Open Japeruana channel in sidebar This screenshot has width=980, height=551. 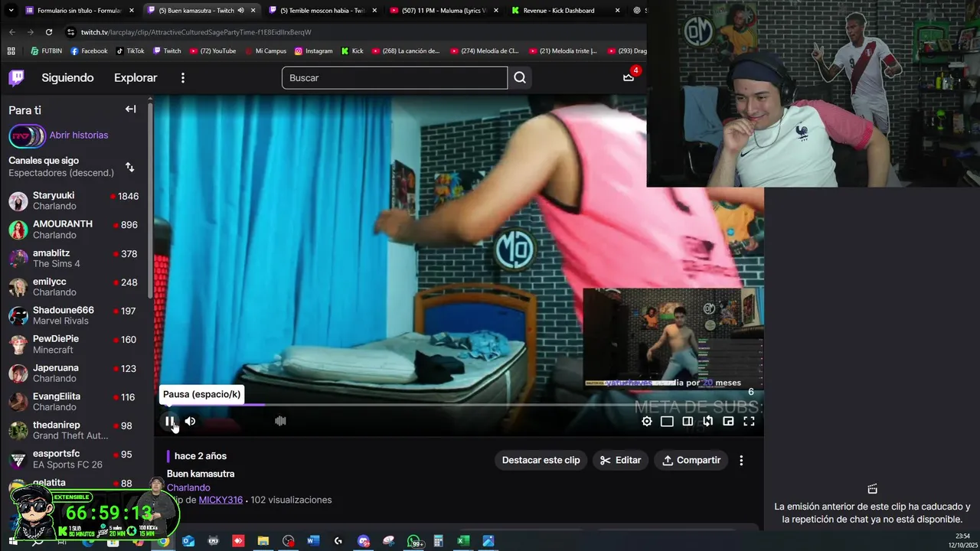tap(73, 373)
